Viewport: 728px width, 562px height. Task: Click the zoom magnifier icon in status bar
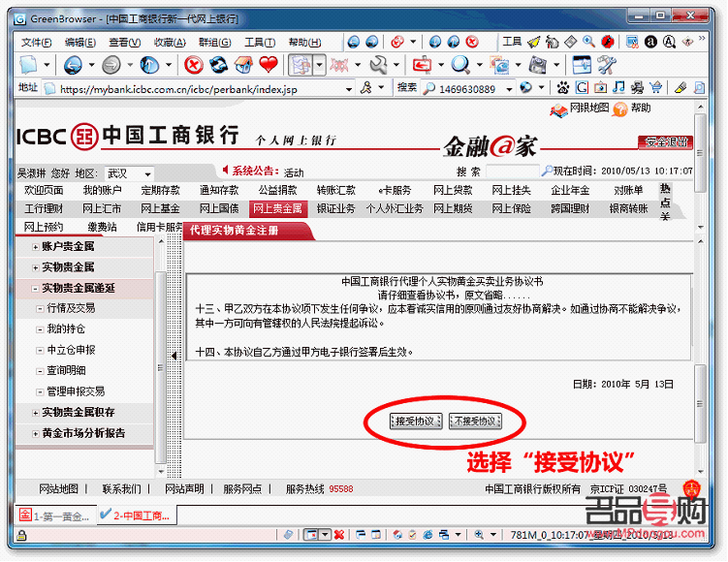479,535
